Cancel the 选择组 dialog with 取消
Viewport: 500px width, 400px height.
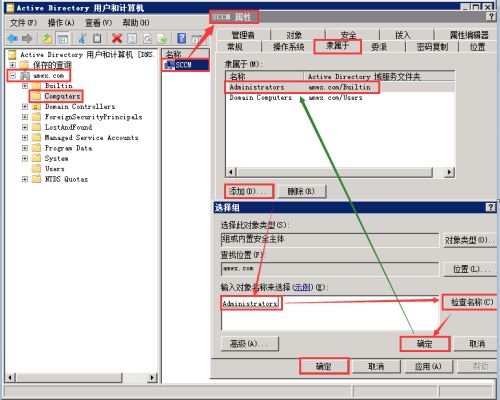476,344
